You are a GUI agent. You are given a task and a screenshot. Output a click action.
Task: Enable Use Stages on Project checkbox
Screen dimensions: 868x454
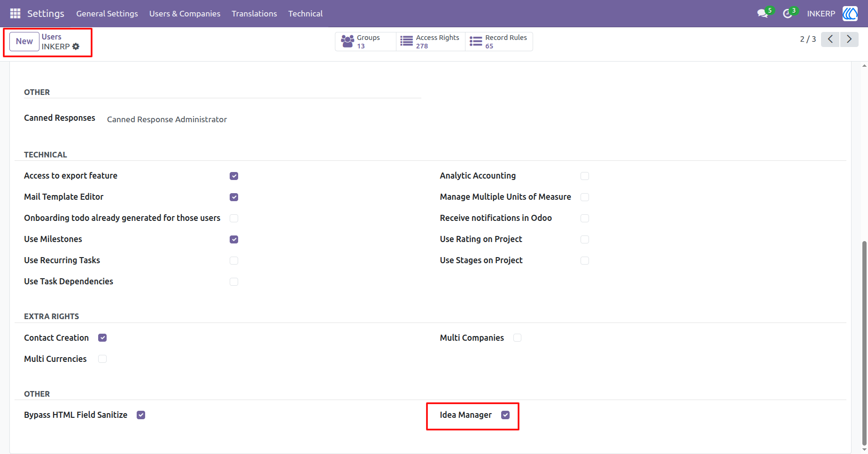(585, 260)
